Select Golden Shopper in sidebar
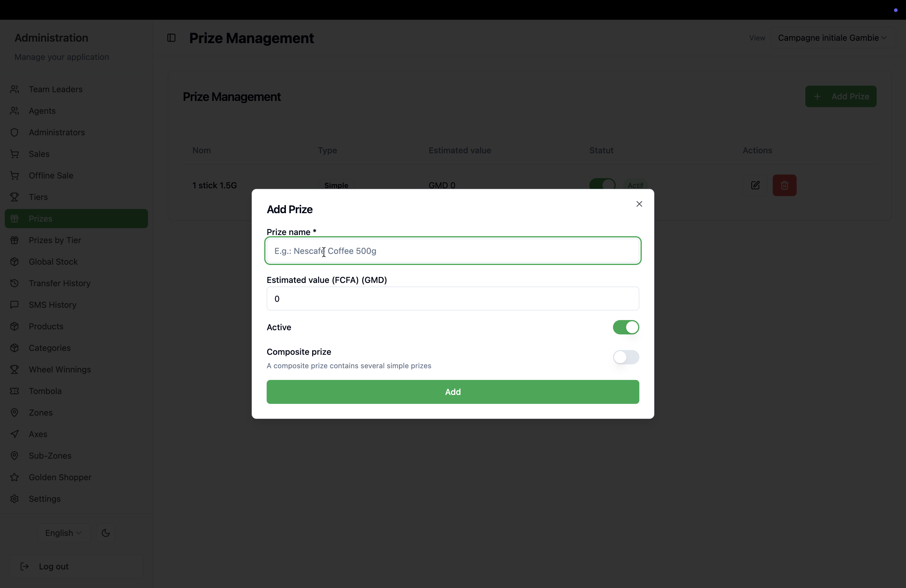 pyautogui.click(x=76, y=477)
